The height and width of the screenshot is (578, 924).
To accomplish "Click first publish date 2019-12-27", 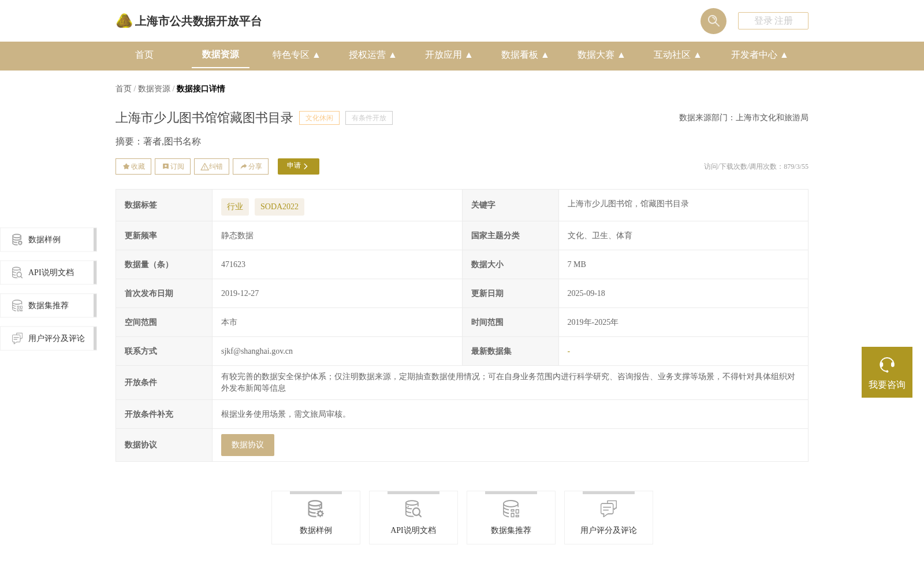I will (240, 294).
